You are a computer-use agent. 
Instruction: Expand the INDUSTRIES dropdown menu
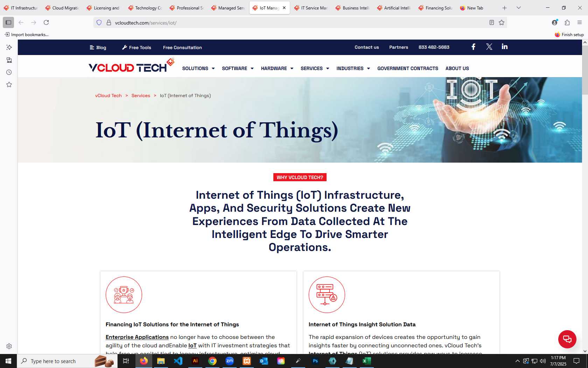[x=353, y=68]
